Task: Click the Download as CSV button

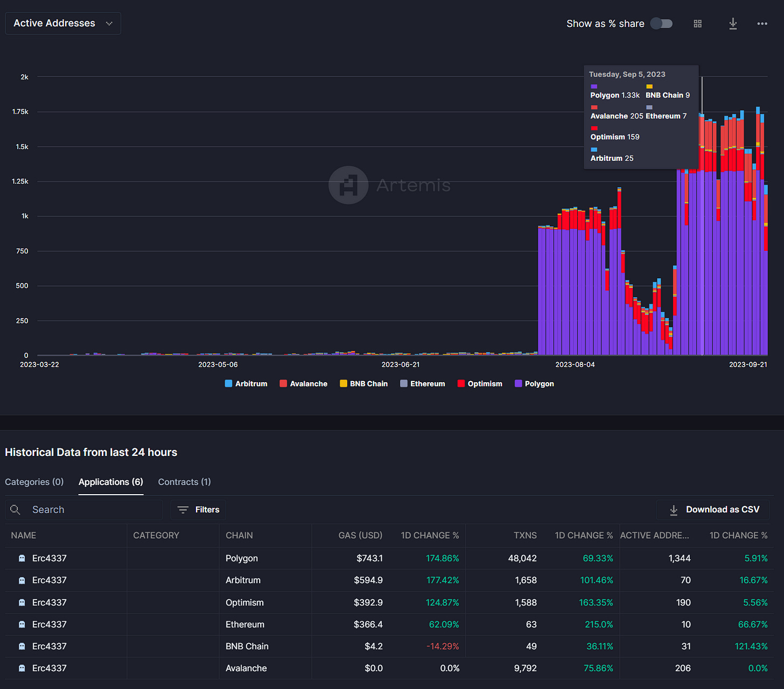Action: pyautogui.click(x=713, y=510)
